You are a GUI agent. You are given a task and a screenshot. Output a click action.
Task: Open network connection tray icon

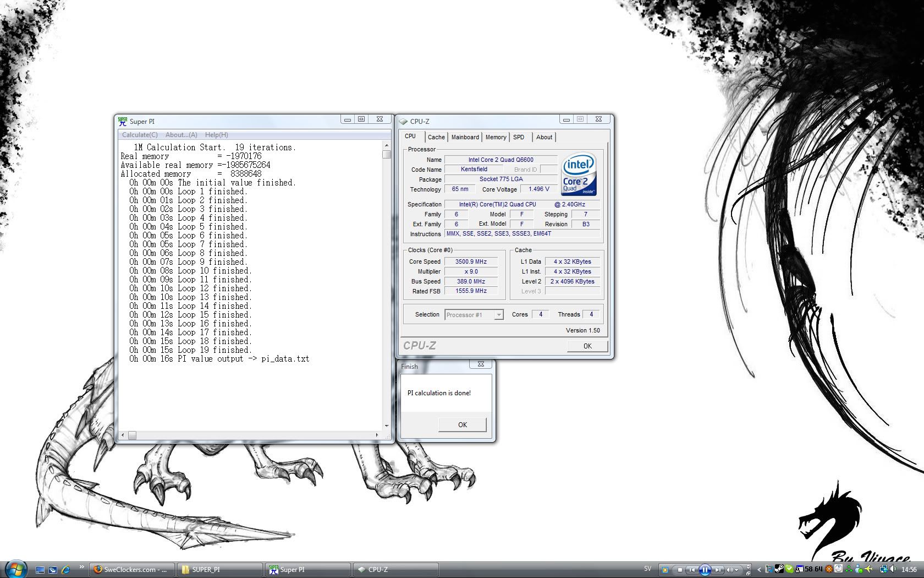point(884,569)
